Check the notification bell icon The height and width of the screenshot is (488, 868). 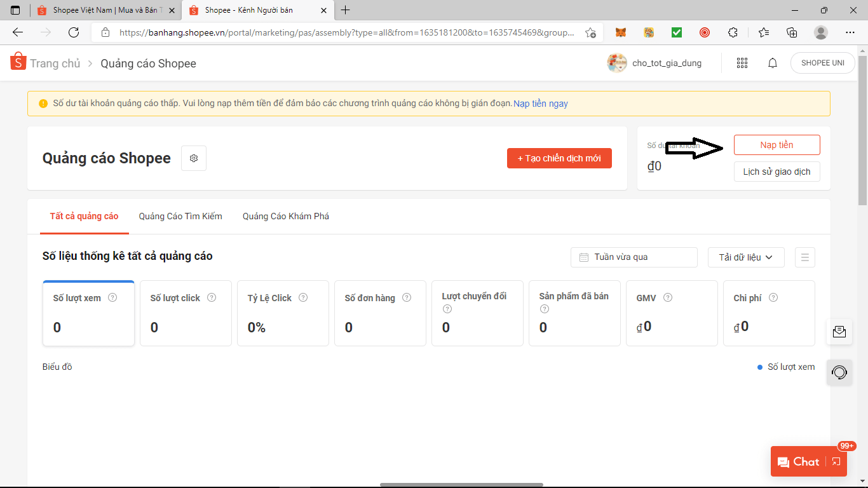(x=773, y=63)
